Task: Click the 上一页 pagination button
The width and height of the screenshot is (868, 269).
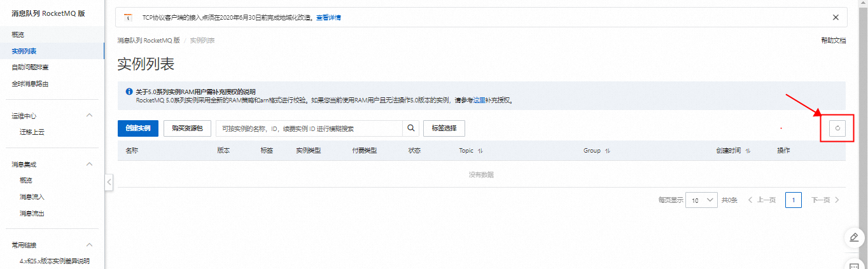Action: pos(762,200)
